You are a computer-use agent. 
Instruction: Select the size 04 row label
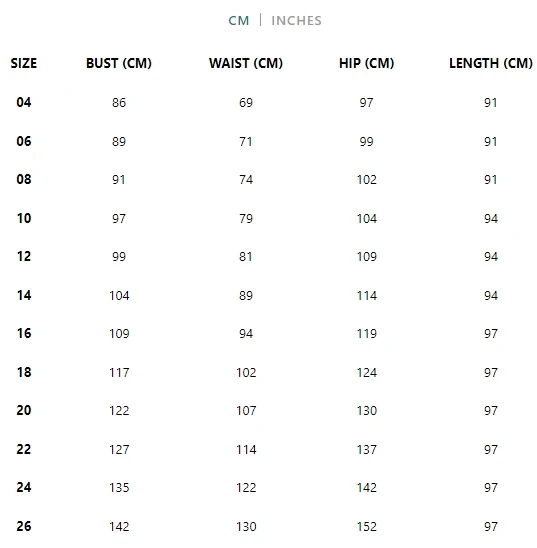click(24, 102)
